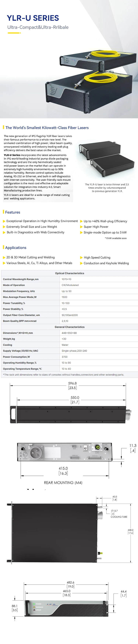
Task: Click the General Characteristics table header
Action: click(x=70, y=327)
